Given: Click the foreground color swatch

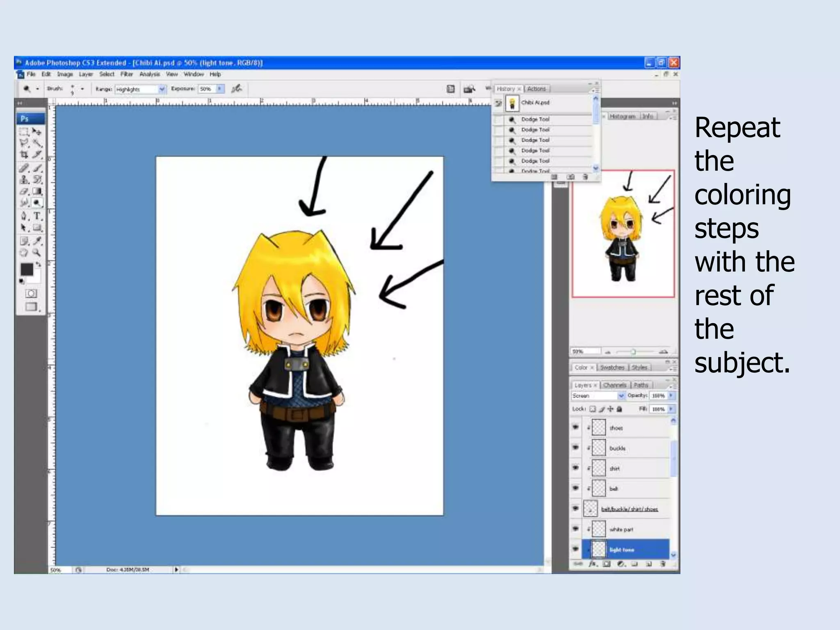Looking at the screenshot, I should tap(27, 269).
